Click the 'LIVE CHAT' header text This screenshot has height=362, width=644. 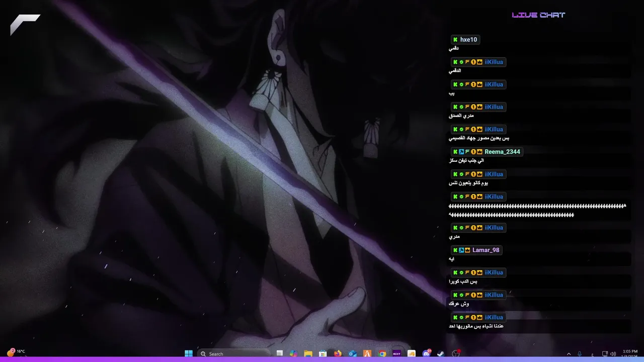click(538, 15)
